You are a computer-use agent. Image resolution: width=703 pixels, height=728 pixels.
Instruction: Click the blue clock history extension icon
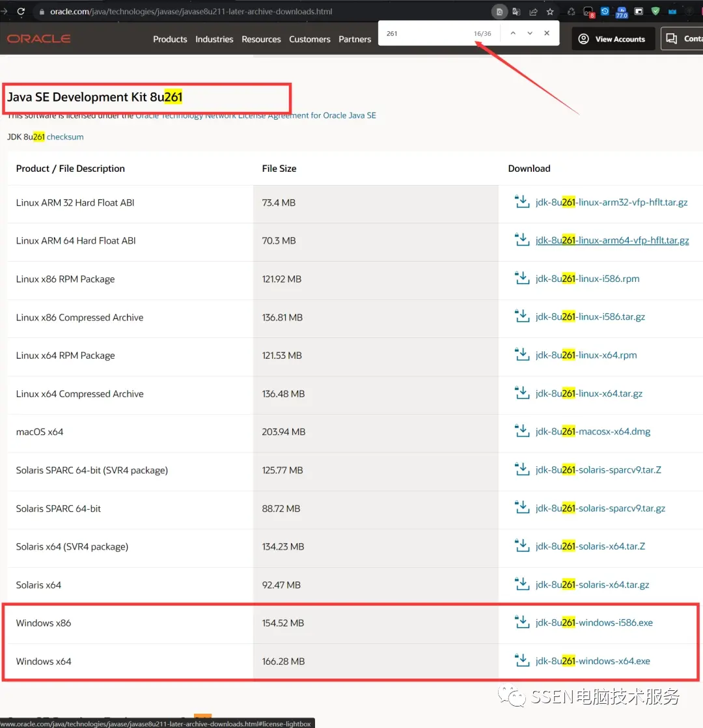605,11
